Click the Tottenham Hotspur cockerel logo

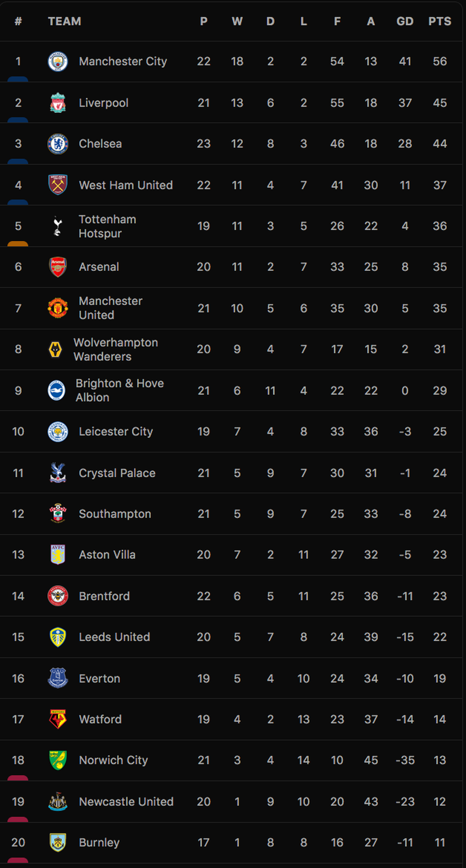58,226
